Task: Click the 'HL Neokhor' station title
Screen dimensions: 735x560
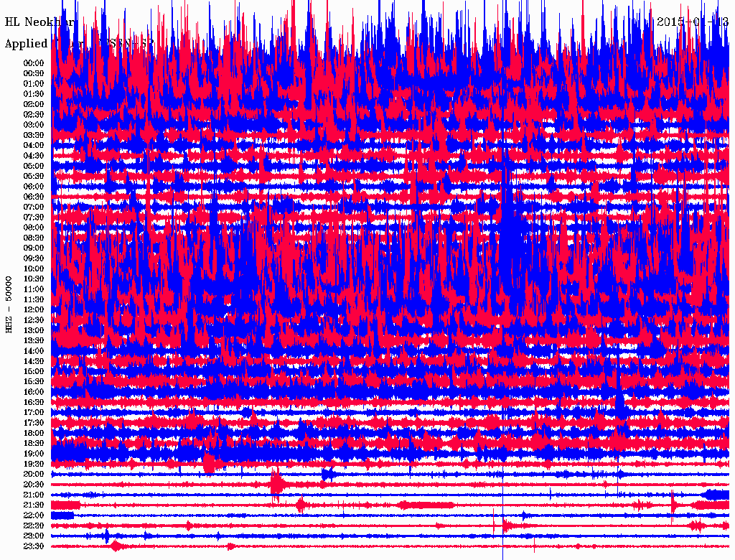Action: (x=39, y=22)
